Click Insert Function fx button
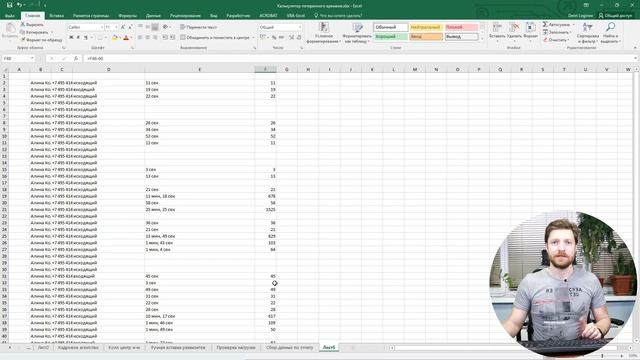This screenshot has width=640, height=360. point(76,58)
